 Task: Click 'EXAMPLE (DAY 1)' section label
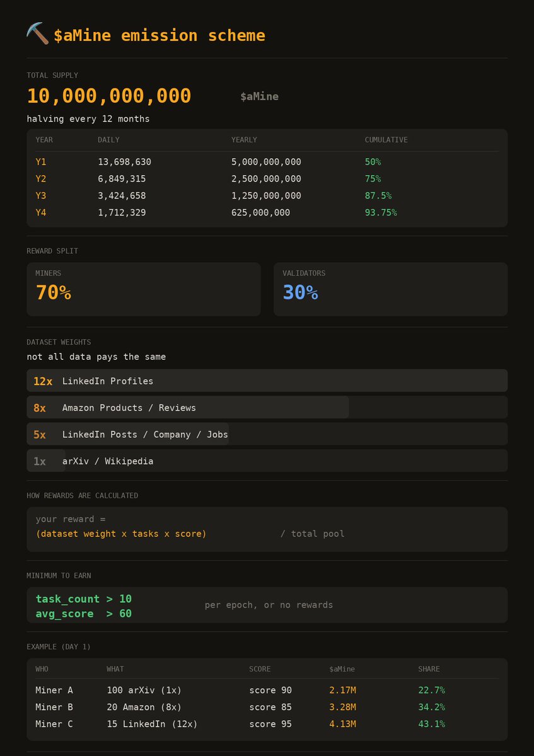tap(59, 647)
